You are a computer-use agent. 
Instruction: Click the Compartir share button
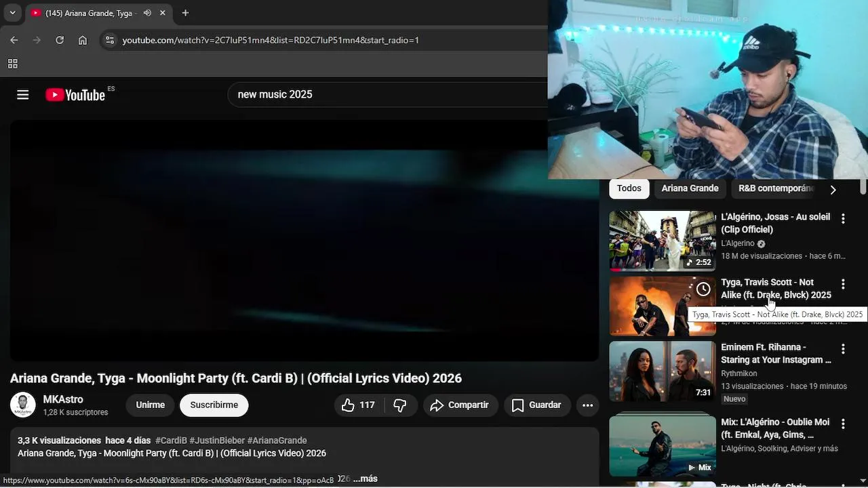pos(460,405)
